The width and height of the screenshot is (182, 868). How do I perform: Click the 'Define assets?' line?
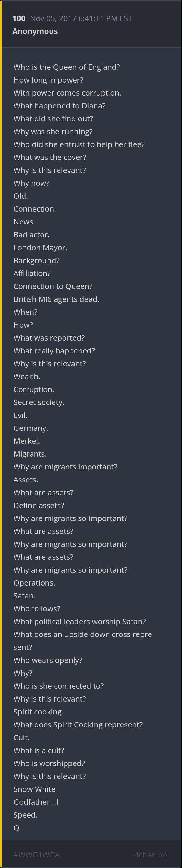(x=38, y=506)
